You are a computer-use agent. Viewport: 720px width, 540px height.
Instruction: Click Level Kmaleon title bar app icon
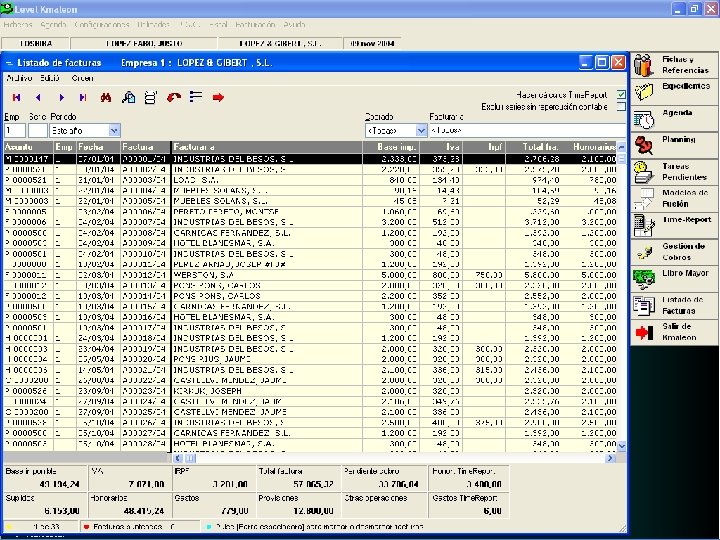click(6, 8)
